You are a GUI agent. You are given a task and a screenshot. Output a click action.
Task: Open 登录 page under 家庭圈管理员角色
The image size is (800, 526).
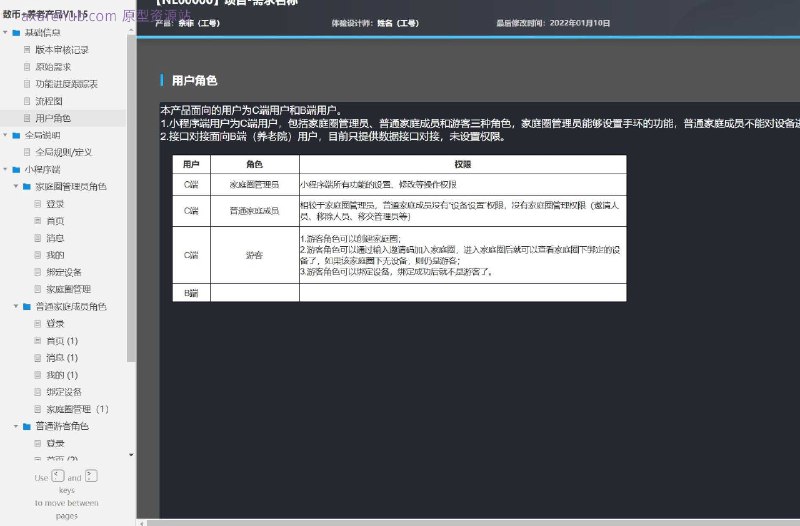coord(55,204)
